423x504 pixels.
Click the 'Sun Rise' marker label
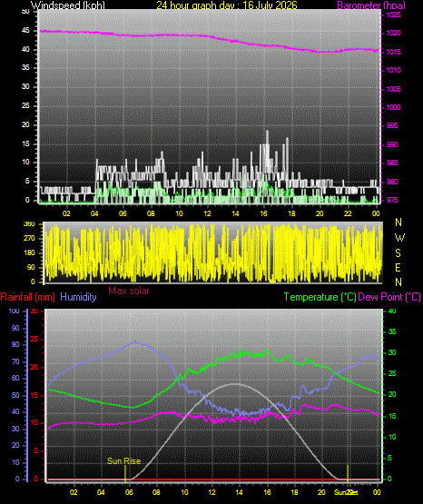click(124, 461)
